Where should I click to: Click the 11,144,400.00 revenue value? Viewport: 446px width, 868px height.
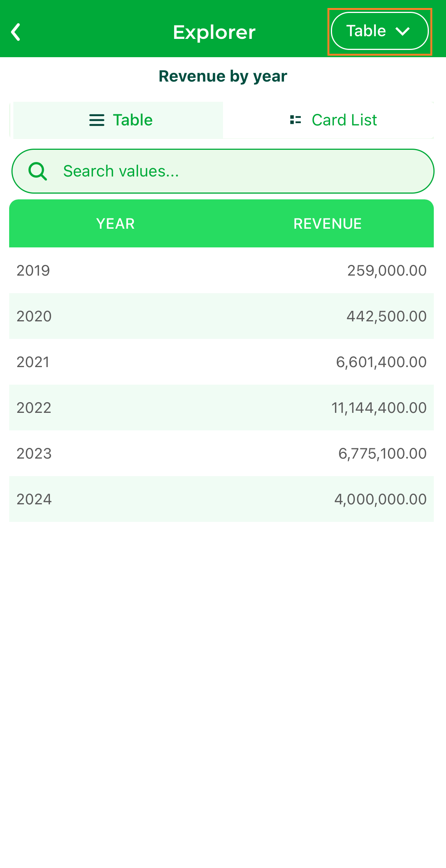click(x=379, y=408)
